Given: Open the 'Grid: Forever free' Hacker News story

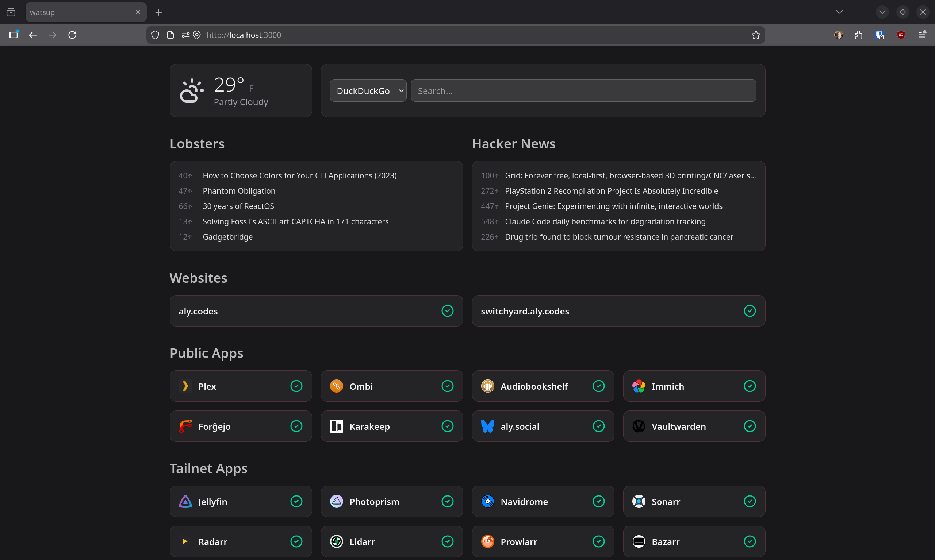Looking at the screenshot, I should (631, 175).
